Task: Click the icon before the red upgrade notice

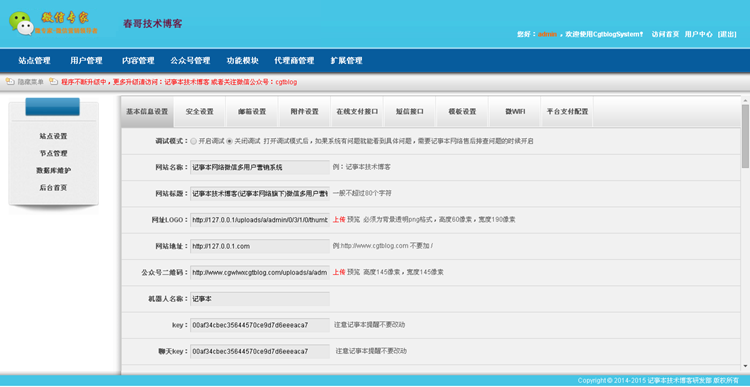Action: (x=54, y=82)
